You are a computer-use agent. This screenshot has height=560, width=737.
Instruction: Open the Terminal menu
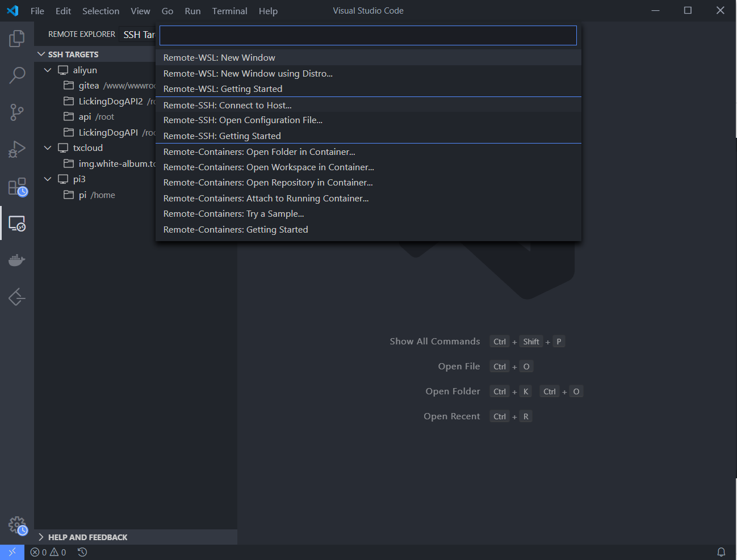229,11
